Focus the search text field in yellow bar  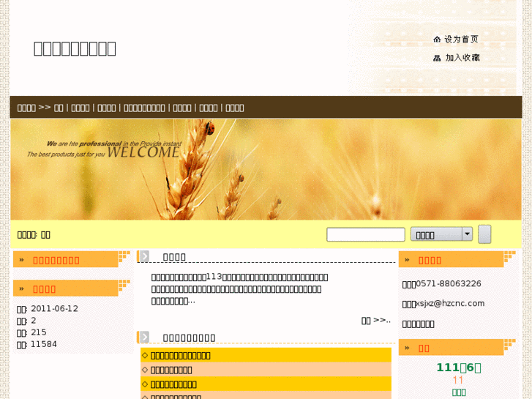point(366,234)
